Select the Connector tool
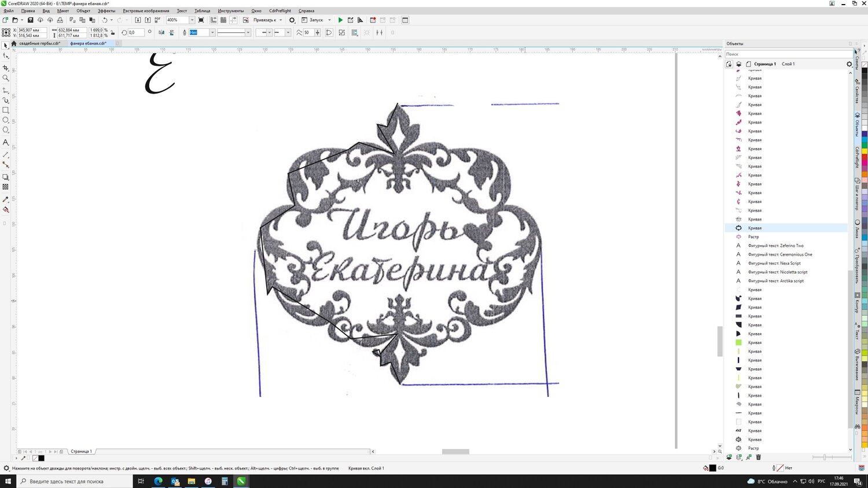Viewport: 868px width, 488px height. [x=6, y=165]
